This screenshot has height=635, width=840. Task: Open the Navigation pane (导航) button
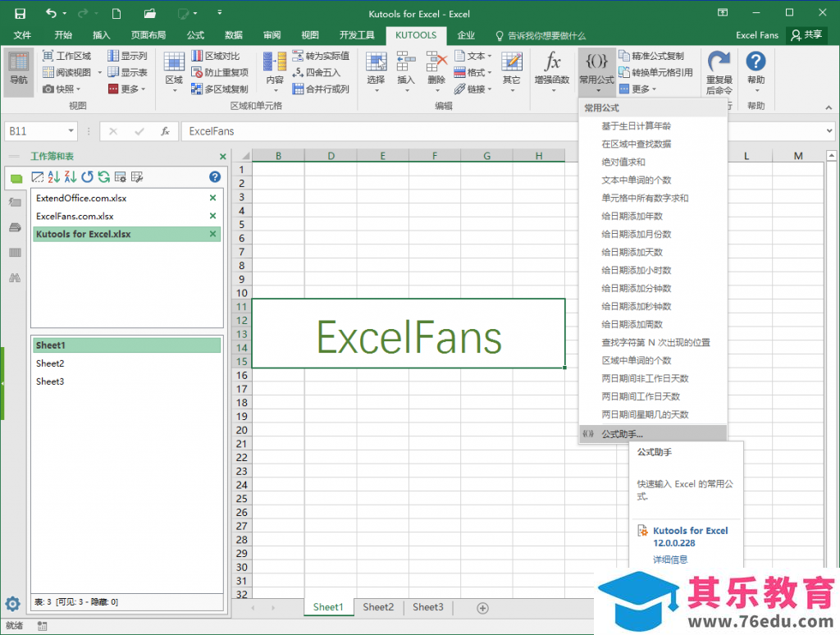point(19,71)
